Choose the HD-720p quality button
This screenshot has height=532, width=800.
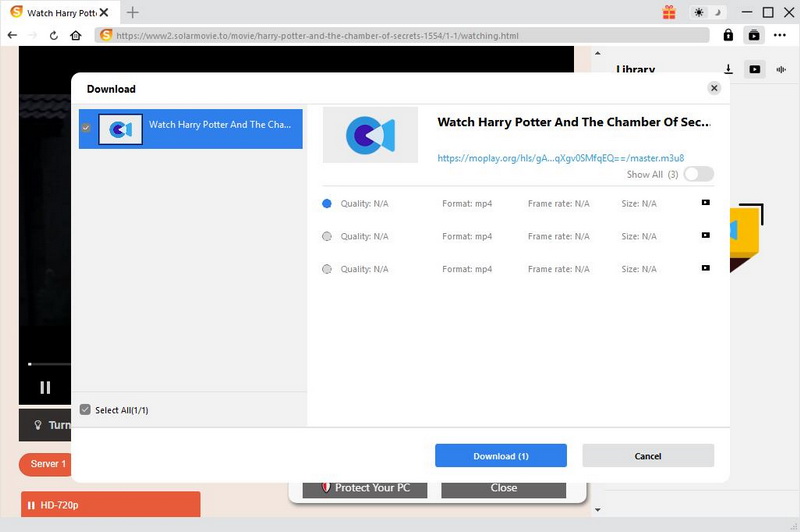click(111, 505)
